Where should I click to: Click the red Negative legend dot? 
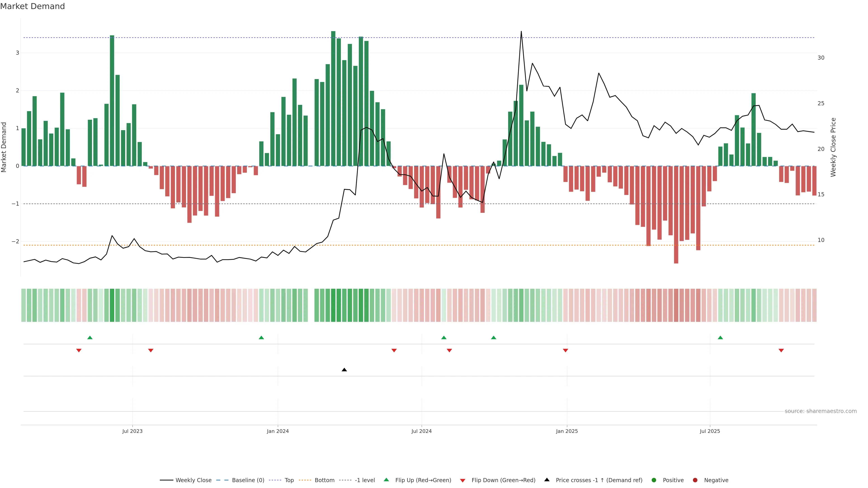point(695,480)
